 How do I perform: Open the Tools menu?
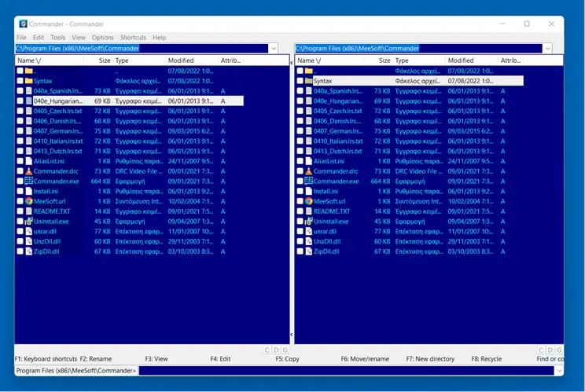58,38
